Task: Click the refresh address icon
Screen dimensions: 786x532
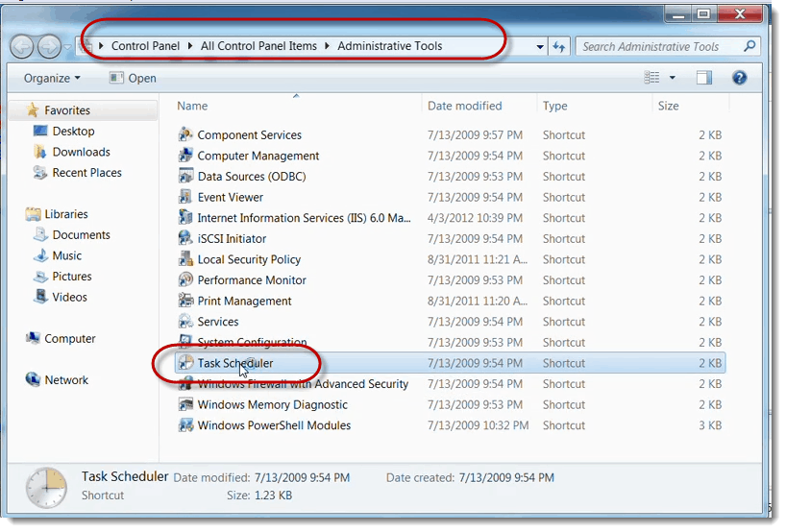Action: pyautogui.click(x=559, y=47)
